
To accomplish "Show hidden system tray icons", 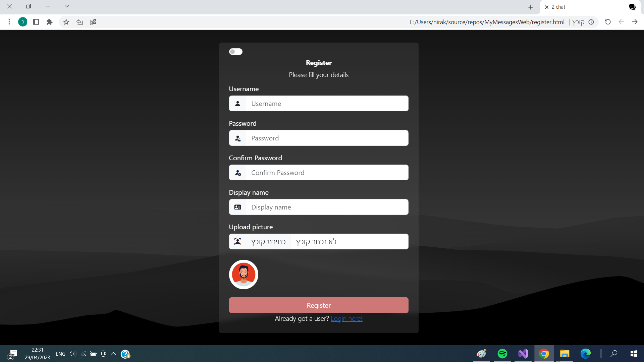I will [x=113, y=354].
